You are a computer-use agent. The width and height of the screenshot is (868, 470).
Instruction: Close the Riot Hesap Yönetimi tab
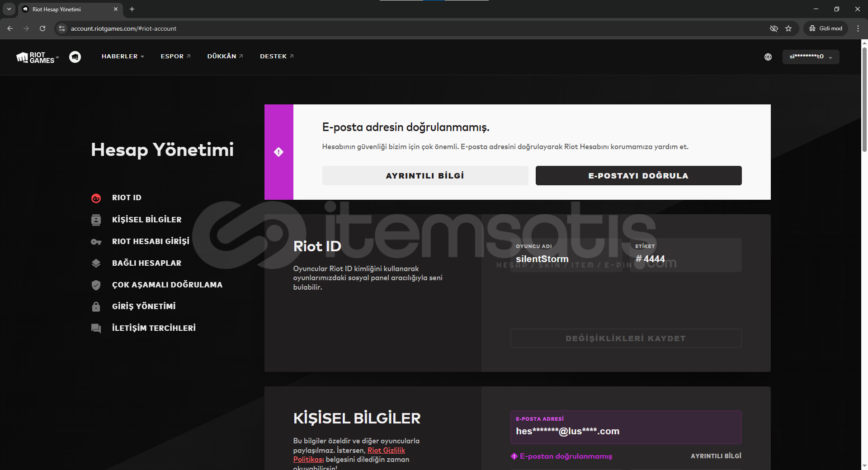coord(116,9)
